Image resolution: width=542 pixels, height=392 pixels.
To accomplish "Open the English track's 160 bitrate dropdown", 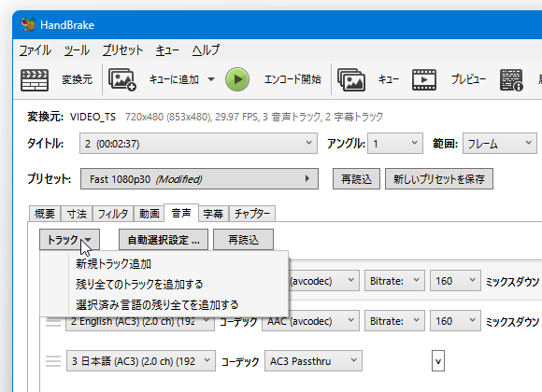I will [455, 321].
